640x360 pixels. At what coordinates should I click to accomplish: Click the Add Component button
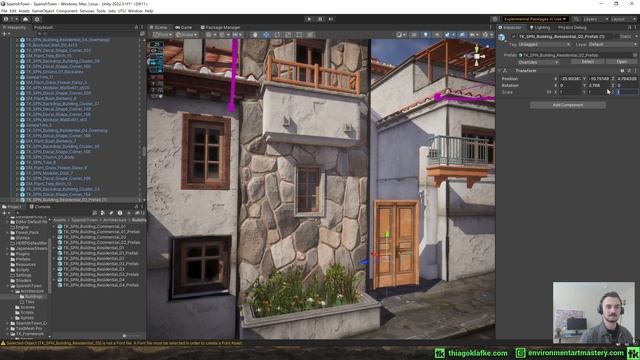tap(568, 105)
